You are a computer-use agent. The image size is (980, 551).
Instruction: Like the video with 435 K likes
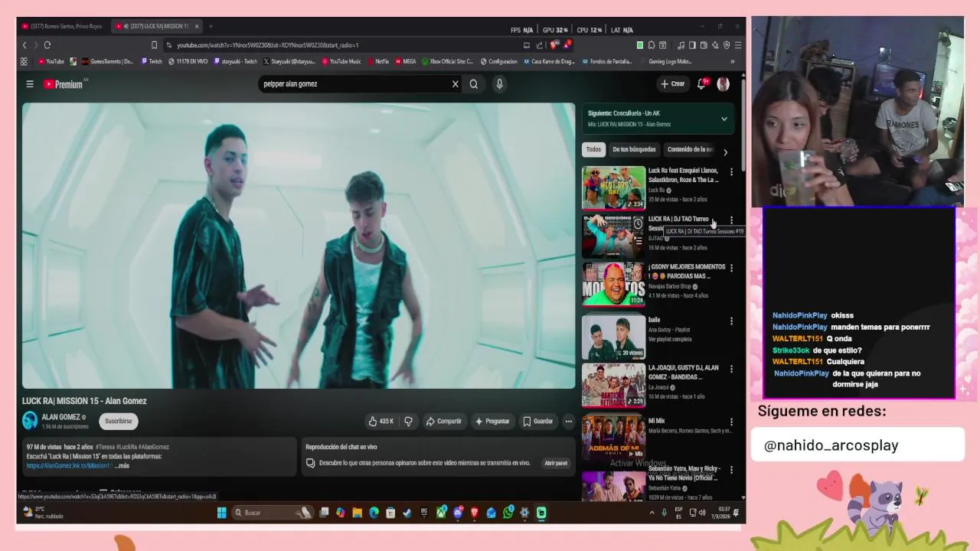[x=381, y=421]
